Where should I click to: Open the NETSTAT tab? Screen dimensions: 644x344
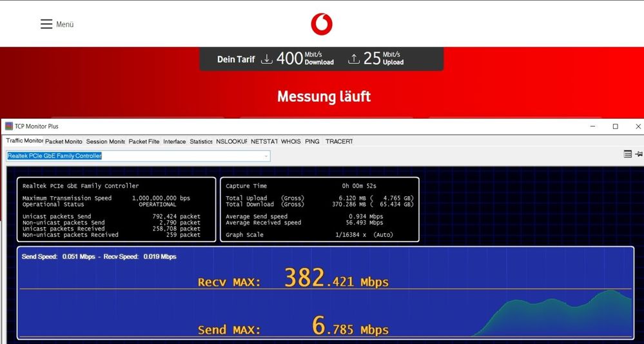(x=264, y=141)
